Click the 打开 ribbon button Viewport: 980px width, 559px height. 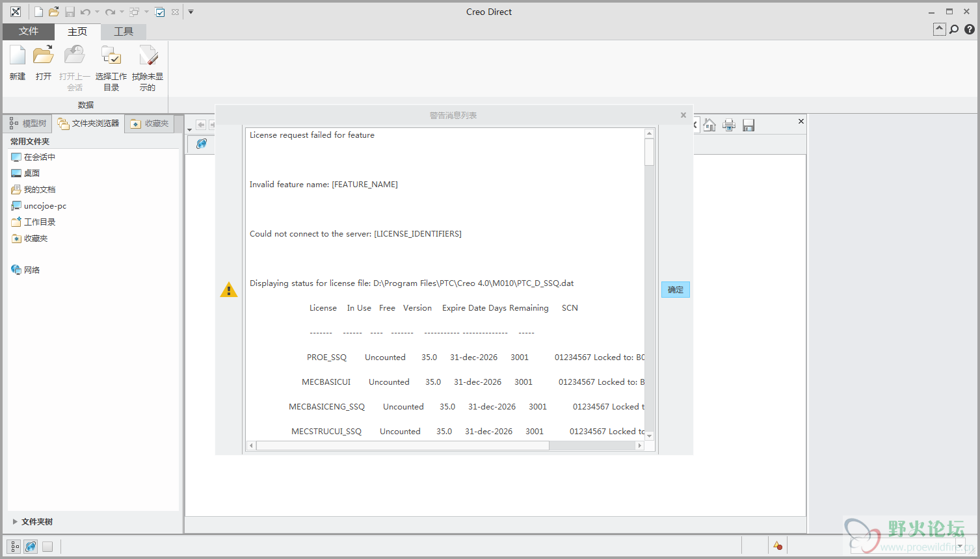(44, 64)
